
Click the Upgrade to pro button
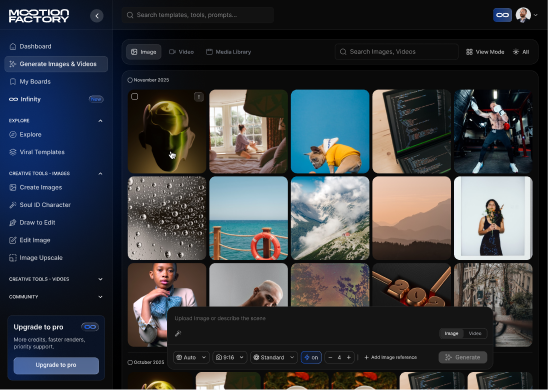tap(56, 365)
